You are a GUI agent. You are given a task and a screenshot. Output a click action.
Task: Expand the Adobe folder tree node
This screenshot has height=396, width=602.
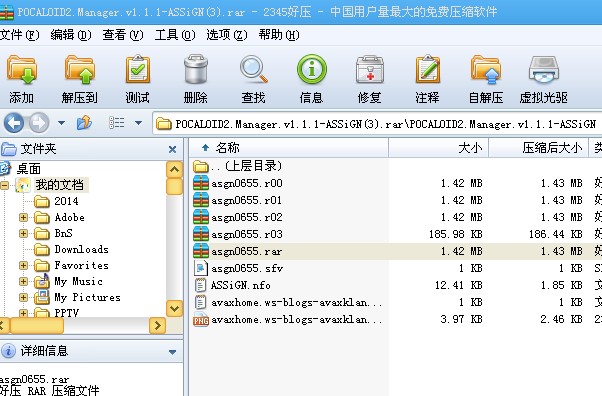click(23, 217)
